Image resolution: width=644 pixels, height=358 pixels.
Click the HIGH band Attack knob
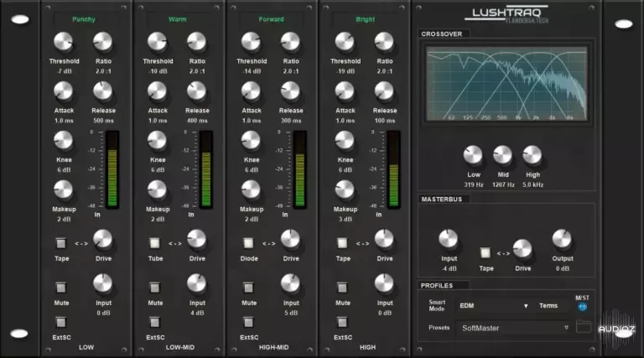pyautogui.click(x=344, y=91)
